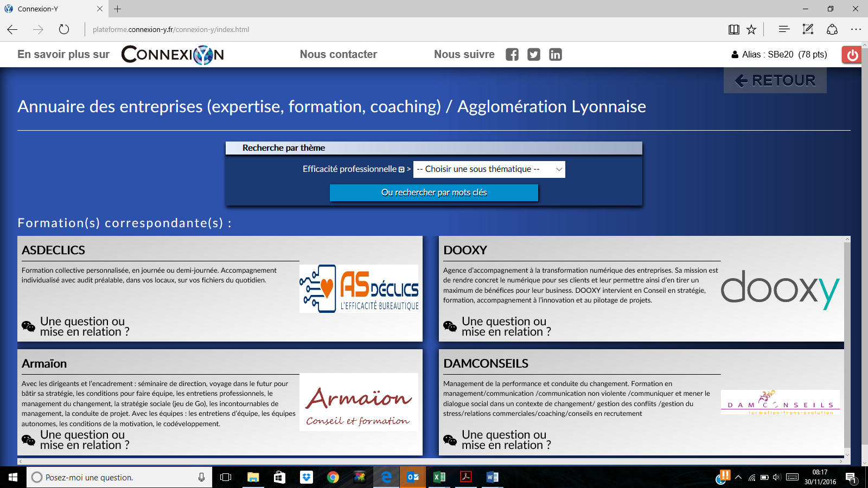This screenshot has height=488, width=868.
Task: Refresh the page in the browser
Action: 64,29
